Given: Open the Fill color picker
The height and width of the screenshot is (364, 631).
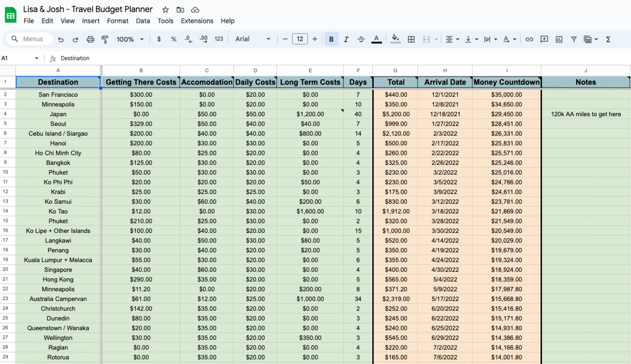Looking at the screenshot, I should click(x=396, y=40).
